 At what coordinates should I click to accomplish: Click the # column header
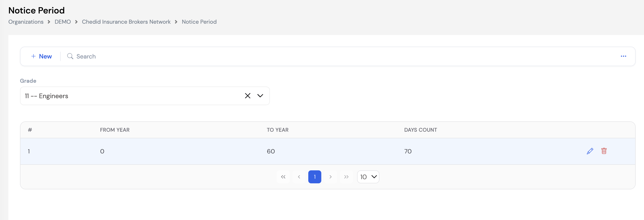tap(30, 130)
